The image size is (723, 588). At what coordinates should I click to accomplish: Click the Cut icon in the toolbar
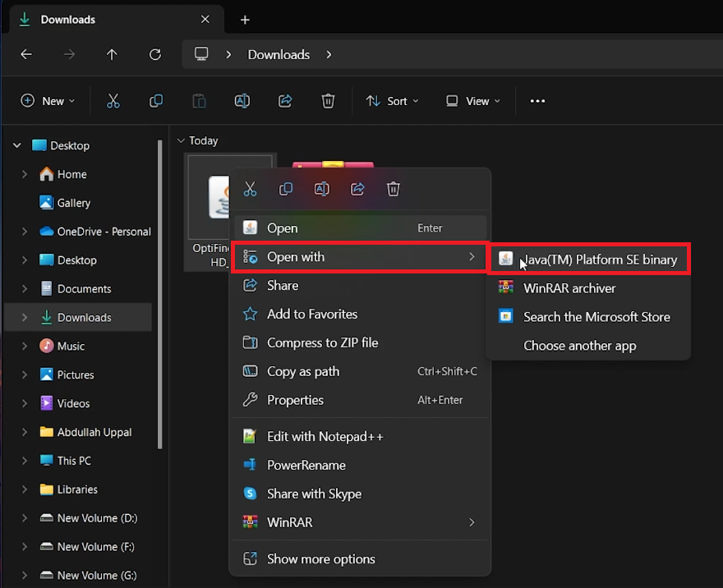pyautogui.click(x=113, y=101)
